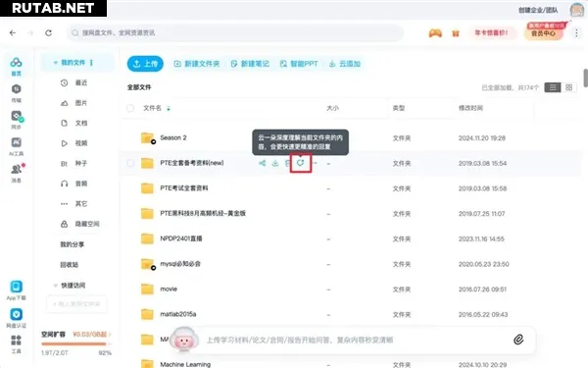Open 会员中心 member center

pos(544,32)
